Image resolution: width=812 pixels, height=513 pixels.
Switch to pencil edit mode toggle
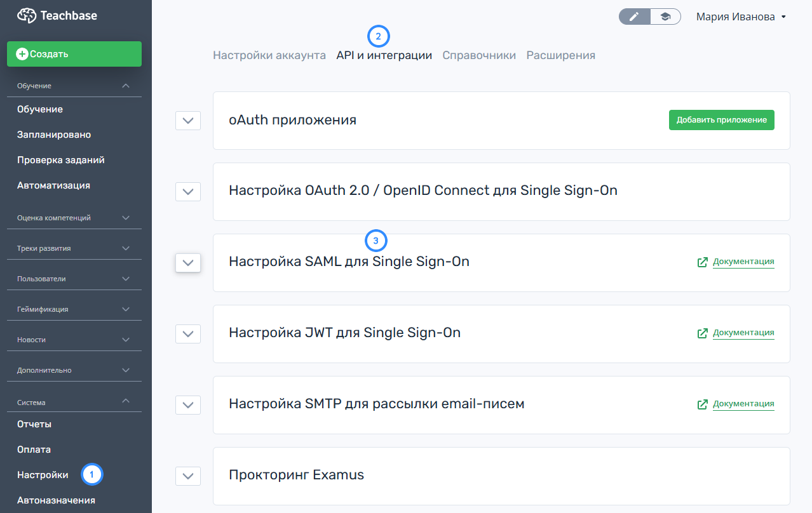(634, 17)
